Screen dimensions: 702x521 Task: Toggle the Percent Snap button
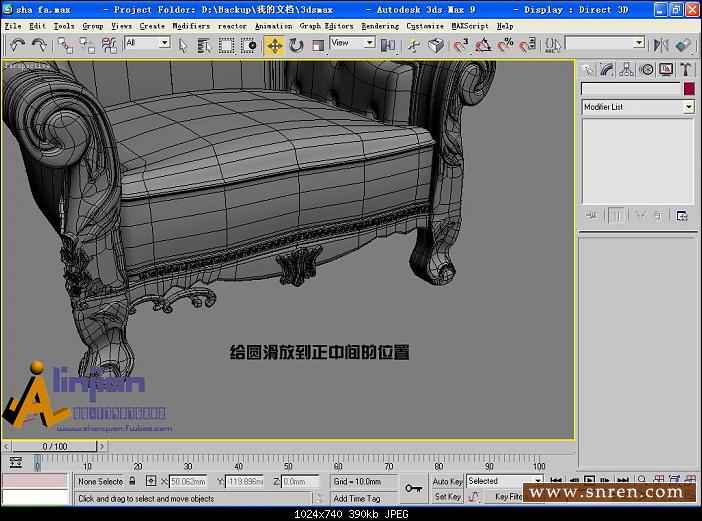coord(505,45)
